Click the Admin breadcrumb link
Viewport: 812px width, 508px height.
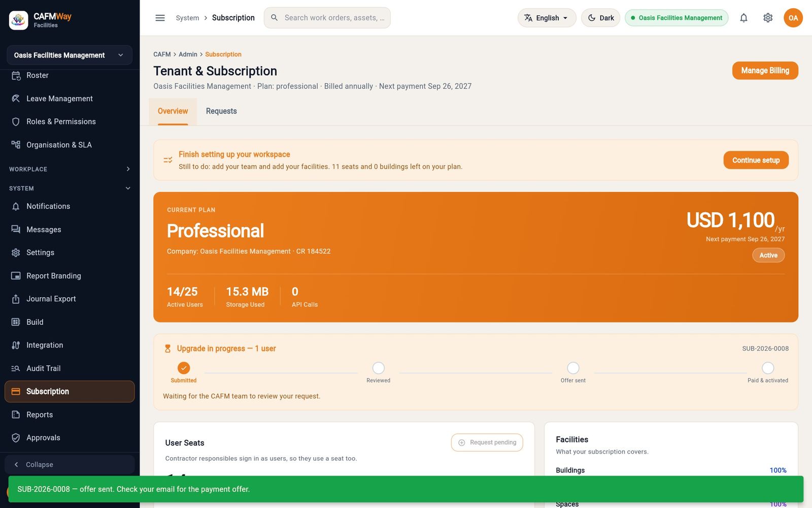coord(188,54)
